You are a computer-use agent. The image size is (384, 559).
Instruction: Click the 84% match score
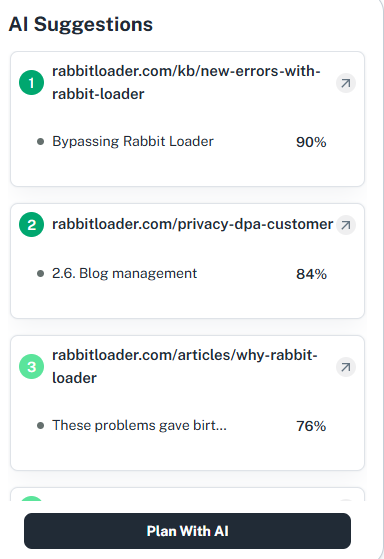tap(311, 274)
